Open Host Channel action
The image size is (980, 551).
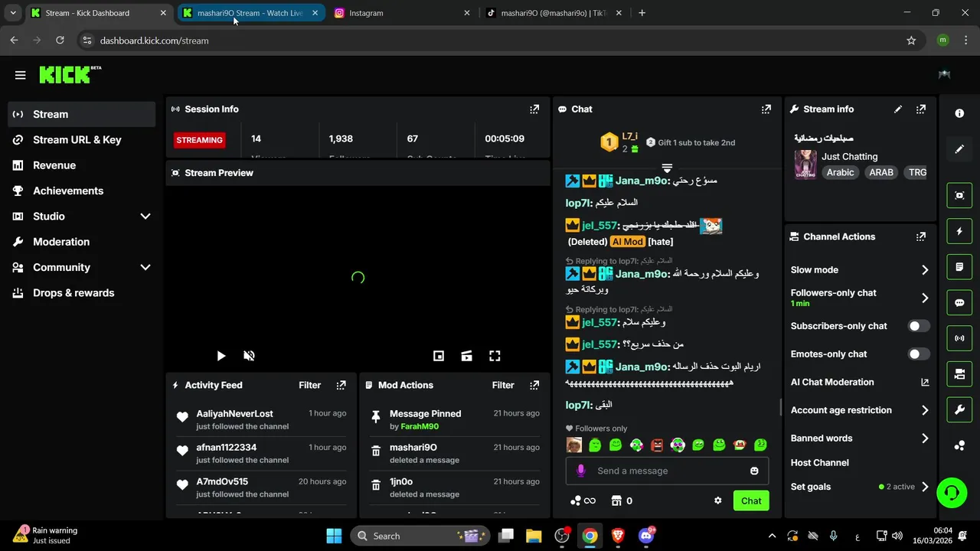[819, 463]
